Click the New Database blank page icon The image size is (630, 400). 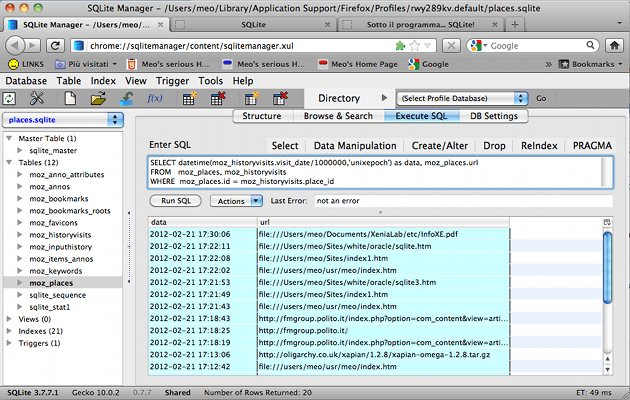click(70, 98)
